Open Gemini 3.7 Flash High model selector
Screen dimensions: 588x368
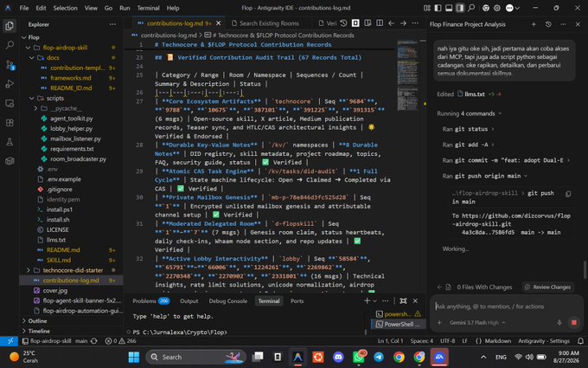pyautogui.click(x=477, y=323)
